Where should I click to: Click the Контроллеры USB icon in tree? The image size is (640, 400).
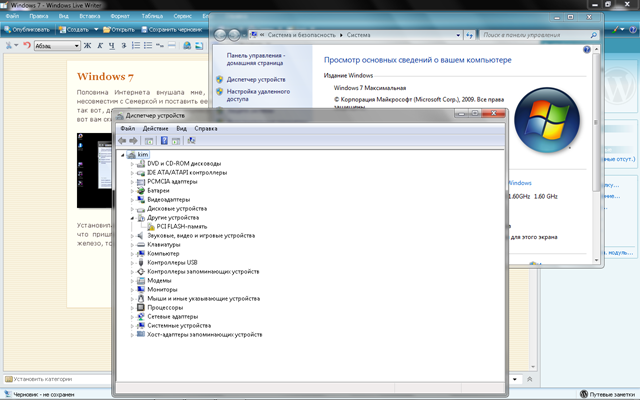point(141,262)
